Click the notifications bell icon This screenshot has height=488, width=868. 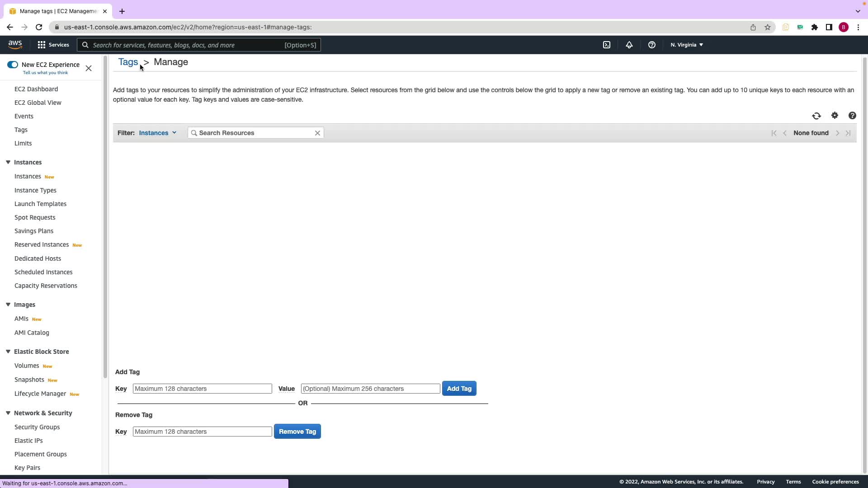click(x=629, y=45)
